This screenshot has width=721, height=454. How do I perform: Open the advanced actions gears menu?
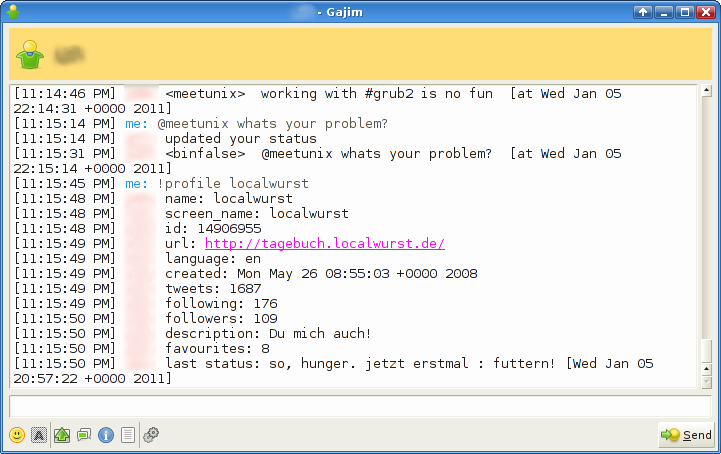click(x=151, y=435)
